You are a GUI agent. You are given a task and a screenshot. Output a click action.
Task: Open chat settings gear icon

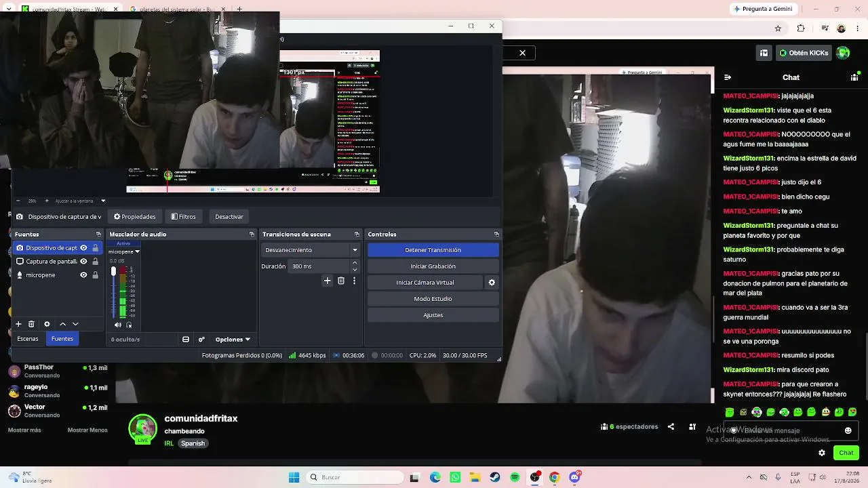click(x=822, y=453)
